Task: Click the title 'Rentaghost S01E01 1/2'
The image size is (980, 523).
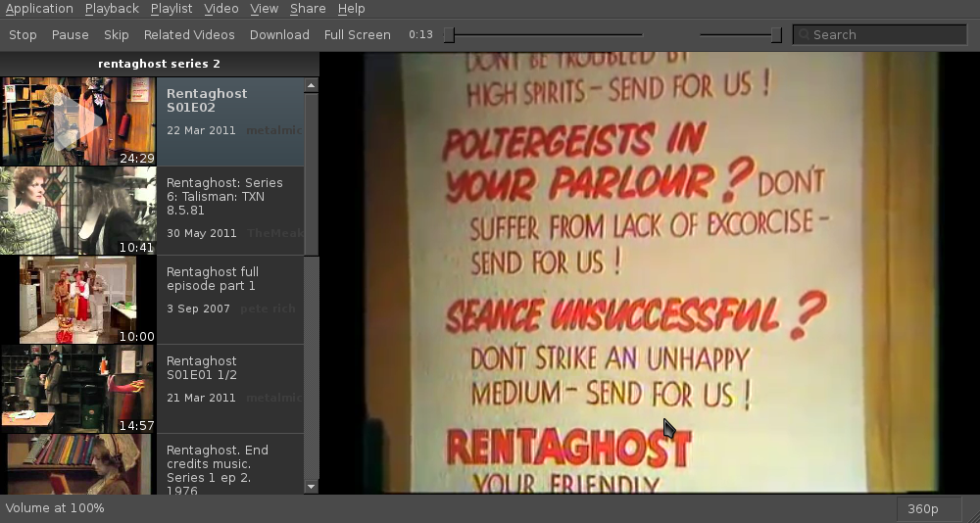Action: pyautogui.click(x=202, y=368)
